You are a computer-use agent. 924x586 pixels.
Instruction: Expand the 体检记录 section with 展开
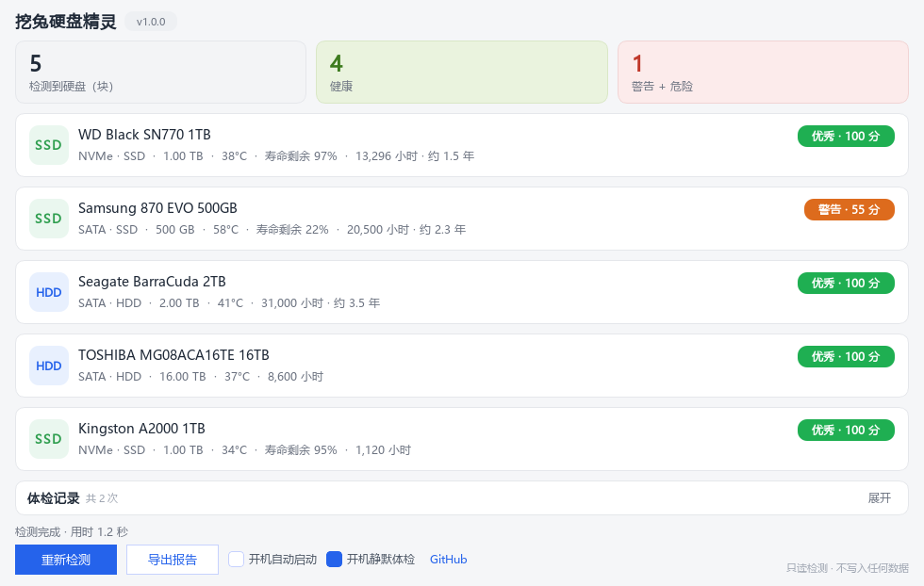pos(879,498)
